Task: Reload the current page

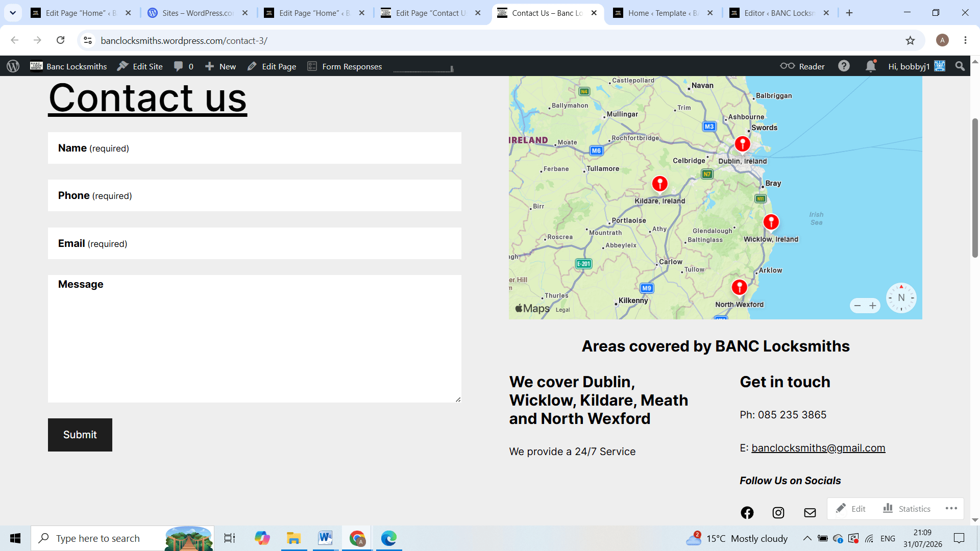Action: (61, 40)
